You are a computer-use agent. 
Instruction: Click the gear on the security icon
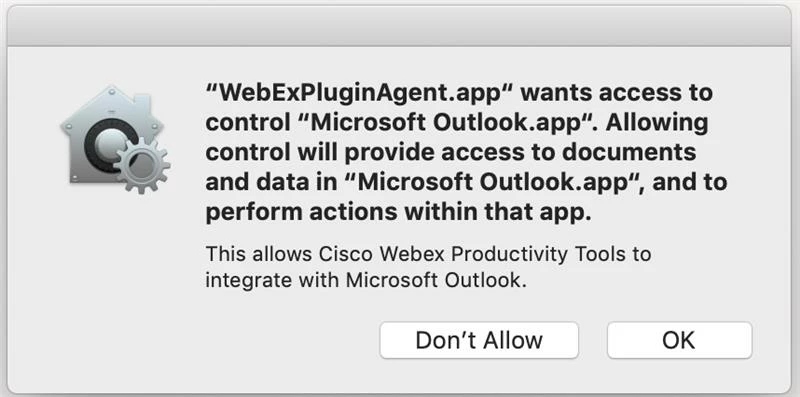click(x=142, y=164)
